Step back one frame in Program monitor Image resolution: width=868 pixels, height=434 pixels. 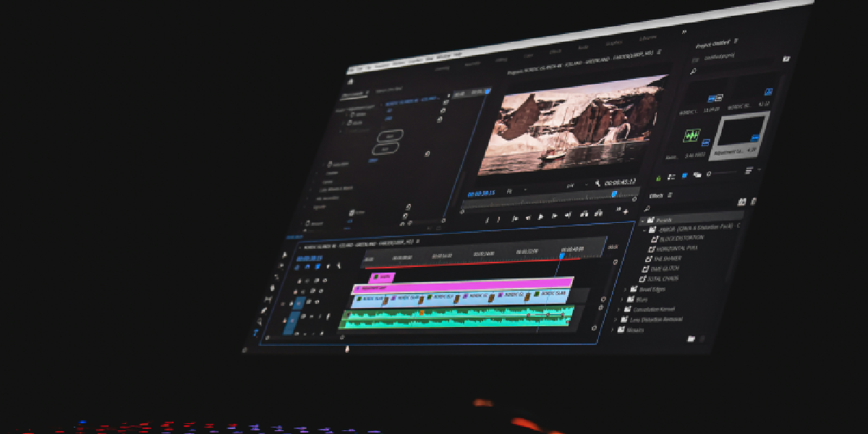528,218
